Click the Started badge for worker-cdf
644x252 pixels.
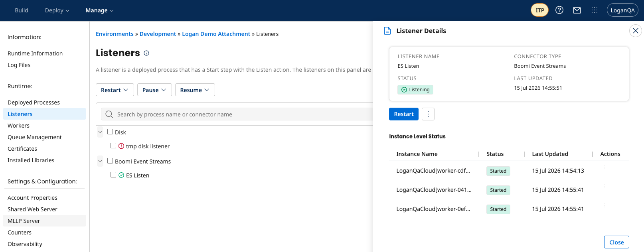tap(498, 171)
